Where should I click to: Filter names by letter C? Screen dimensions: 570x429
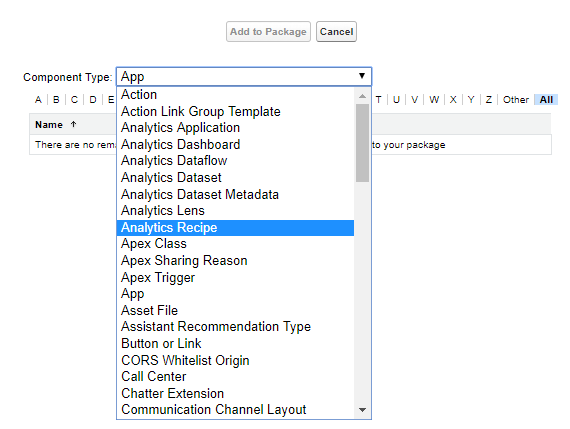point(74,100)
